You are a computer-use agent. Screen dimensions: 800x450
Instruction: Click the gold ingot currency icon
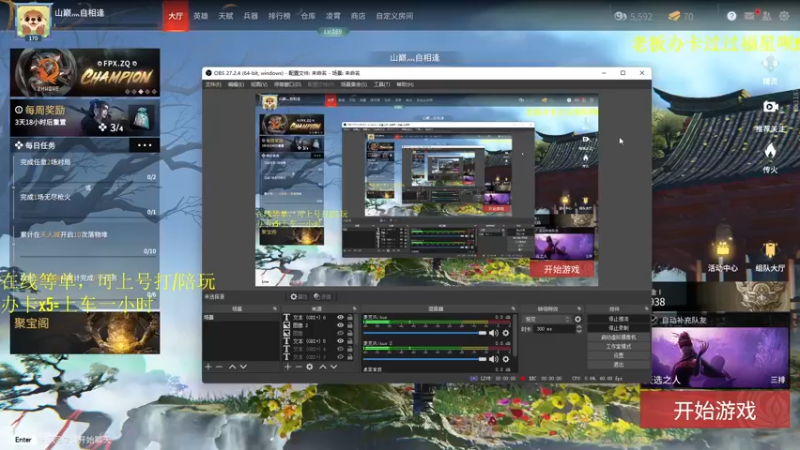click(674, 16)
